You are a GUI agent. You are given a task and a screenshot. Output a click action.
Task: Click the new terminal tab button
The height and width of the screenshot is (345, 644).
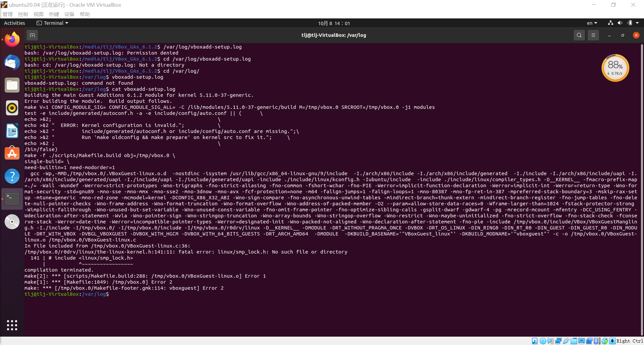[32, 35]
